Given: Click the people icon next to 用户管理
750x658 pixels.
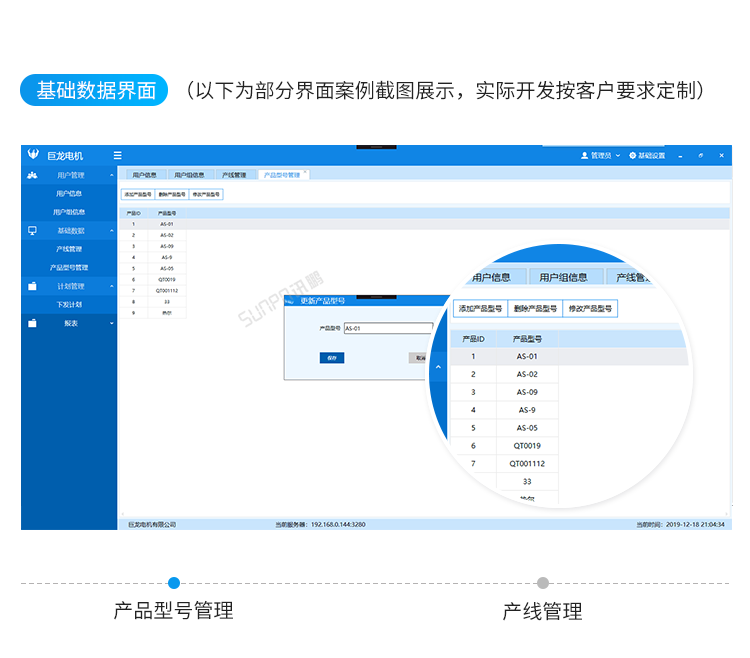Looking at the screenshot, I should (x=32, y=175).
